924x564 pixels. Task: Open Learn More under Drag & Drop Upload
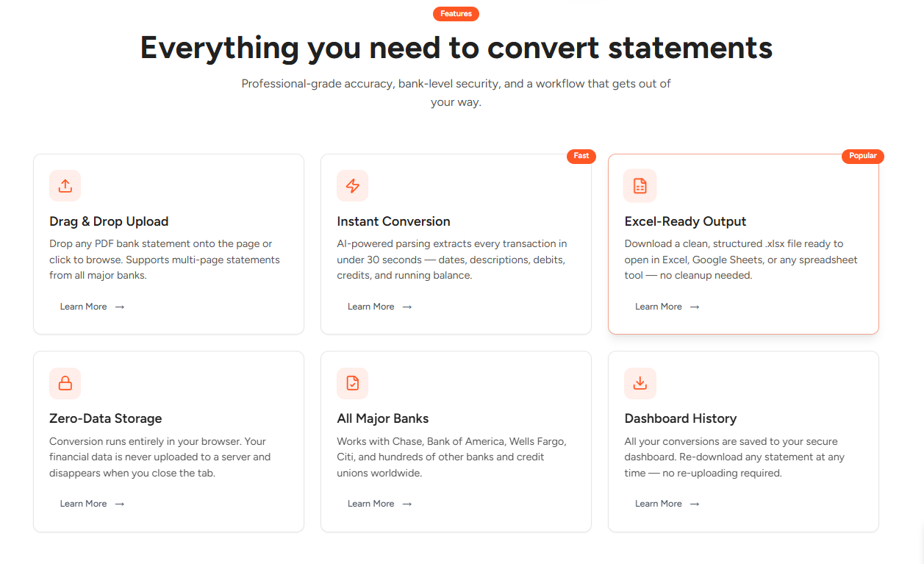point(84,307)
